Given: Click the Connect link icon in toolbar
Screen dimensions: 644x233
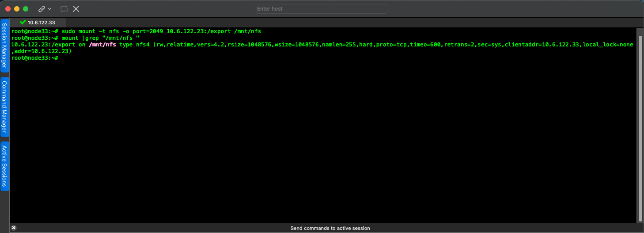Looking at the screenshot, I should [42, 9].
